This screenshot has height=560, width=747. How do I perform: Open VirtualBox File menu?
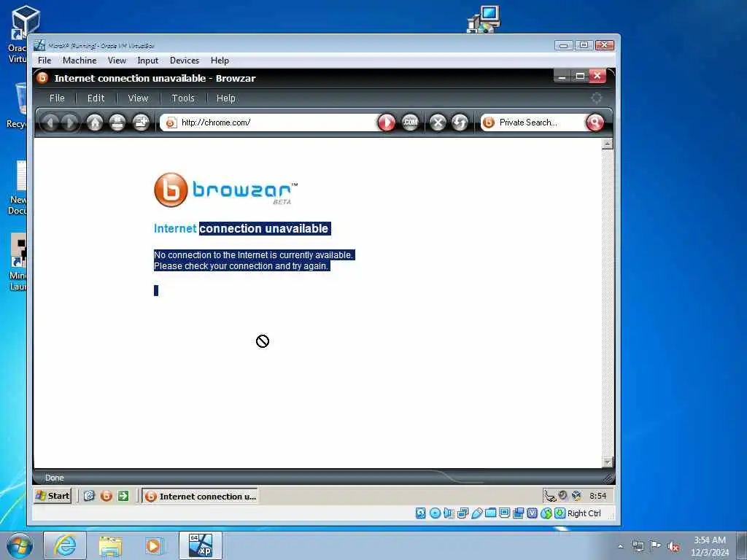pyautogui.click(x=44, y=61)
